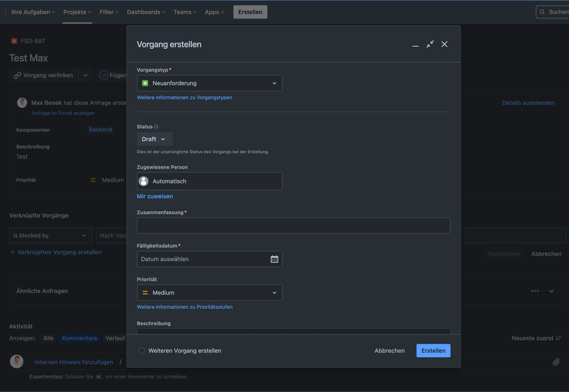Click the Zusammenfassung input field
Viewport: 569px width, 392px height.
(293, 226)
